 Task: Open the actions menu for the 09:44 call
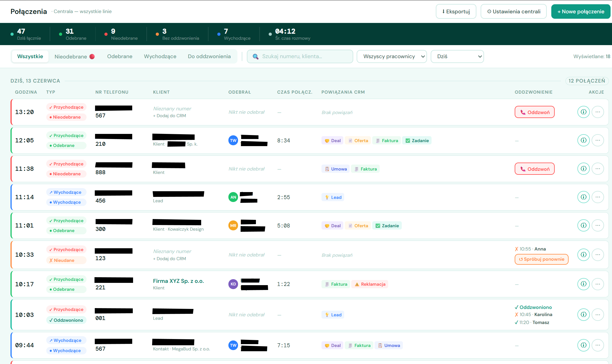pos(598,345)
